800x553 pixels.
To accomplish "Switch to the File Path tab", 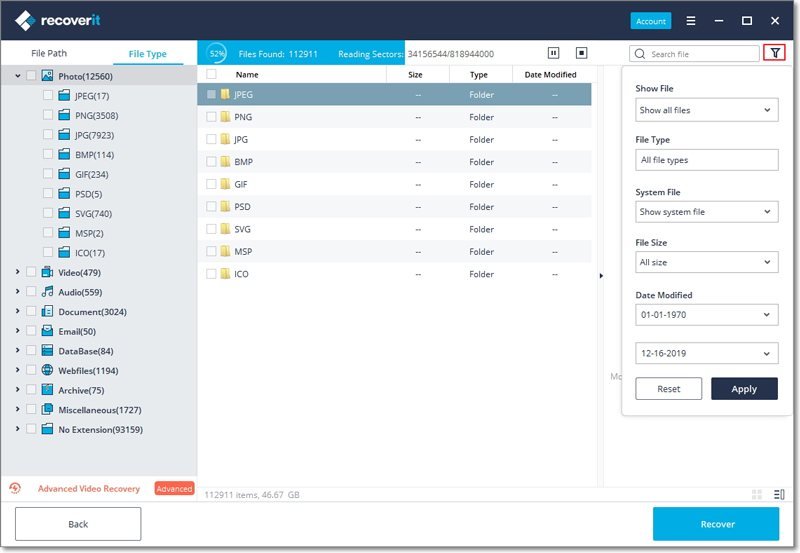I will (x=50, y=53).
